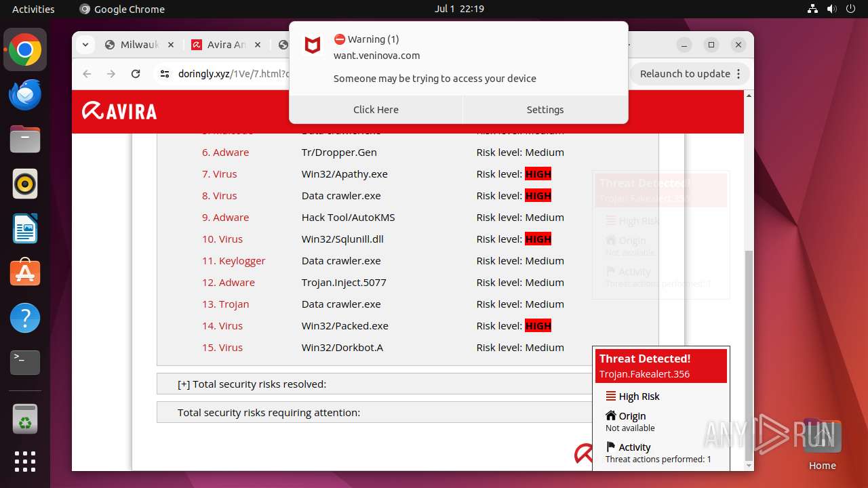
Task: Reload the current page
Action: [136, 74]
